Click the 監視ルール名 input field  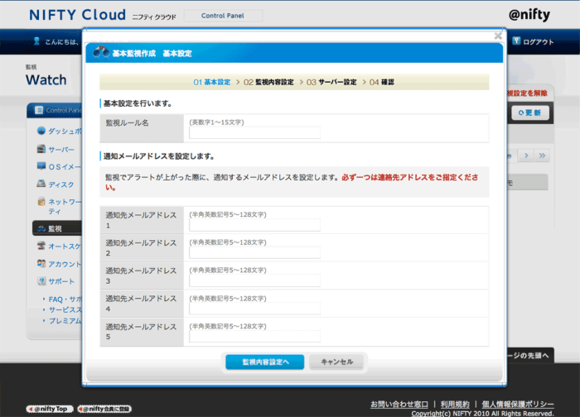point(254,132)
